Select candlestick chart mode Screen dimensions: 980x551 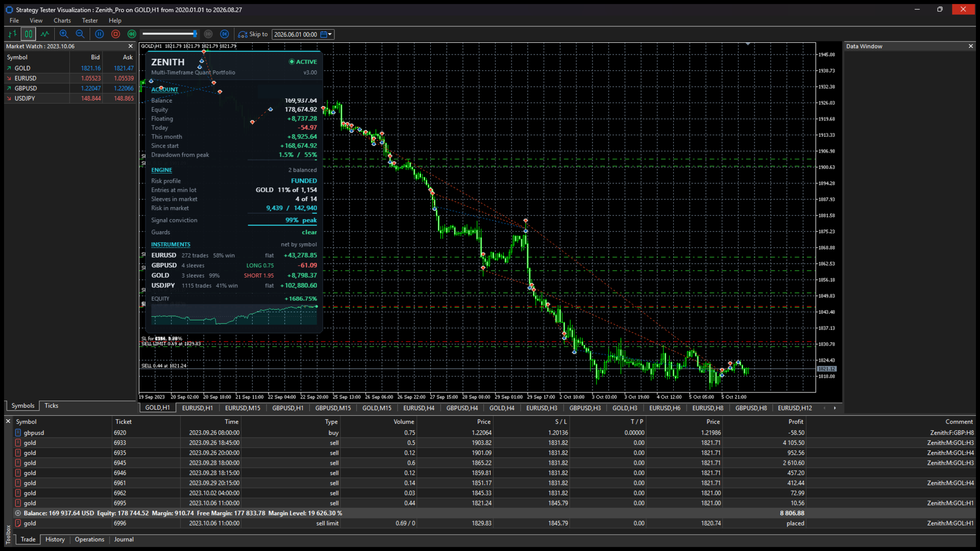pyautogui.click(x=28, y=34)
